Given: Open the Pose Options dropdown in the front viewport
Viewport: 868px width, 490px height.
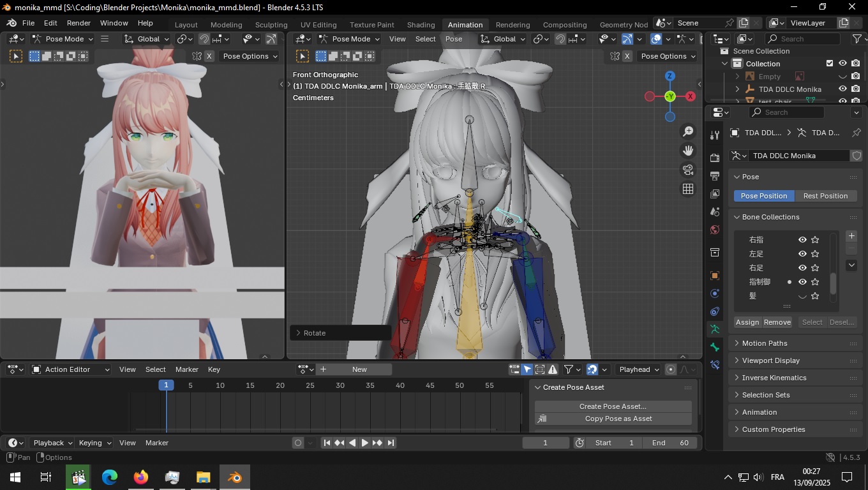Looking at the screenshot, I should click(x=668, y=56).
